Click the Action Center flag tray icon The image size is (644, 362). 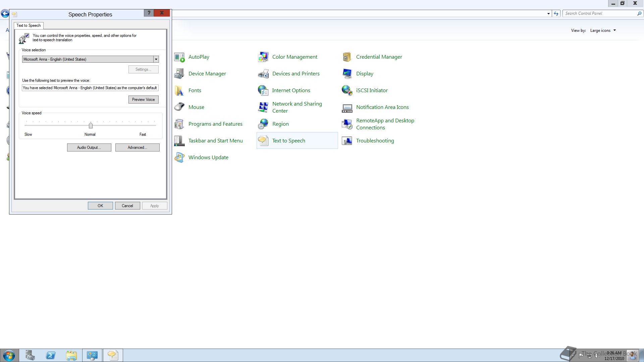[x=581, y=356]
